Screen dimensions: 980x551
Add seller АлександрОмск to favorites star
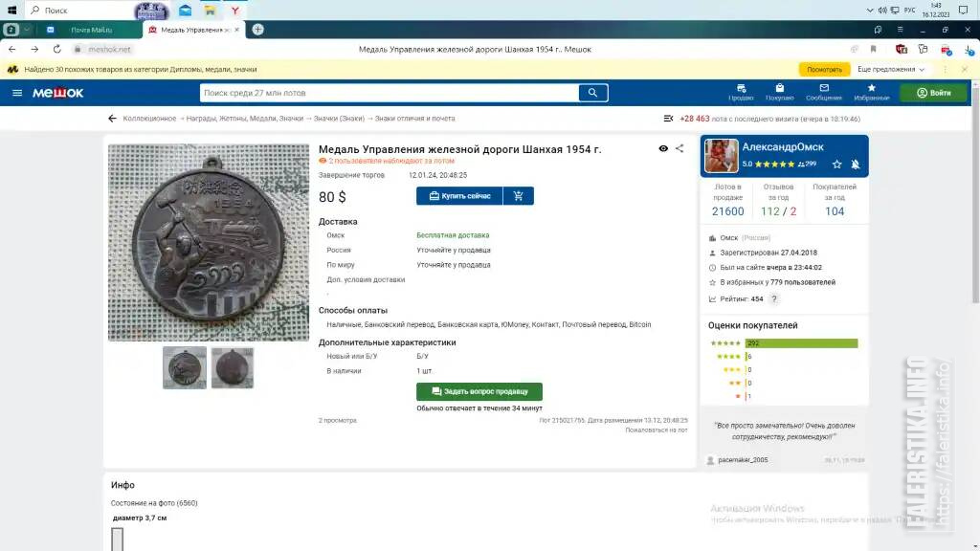coord(836,165)
